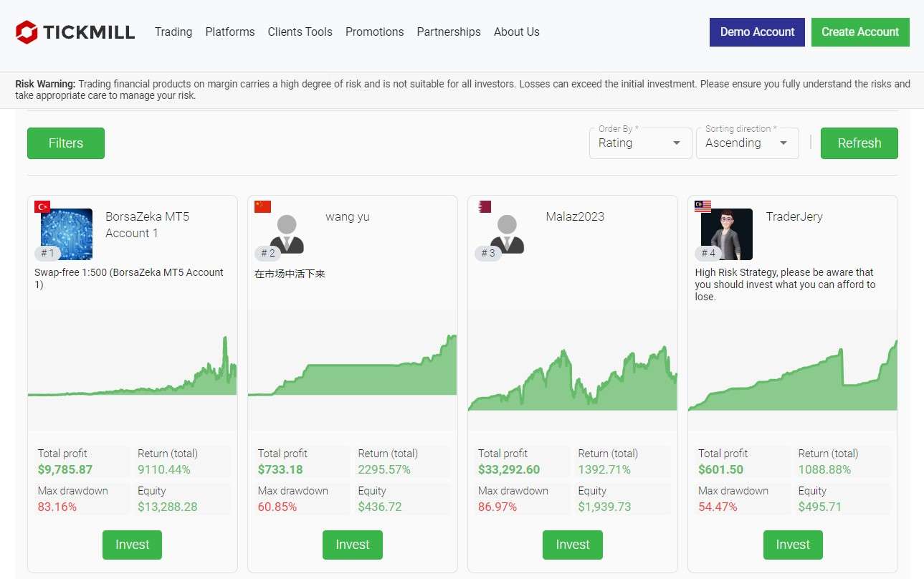The width and height of the screenshot is (924, 579).
Task: Select total profit $9,785.87
Action: tap(65, 470)
